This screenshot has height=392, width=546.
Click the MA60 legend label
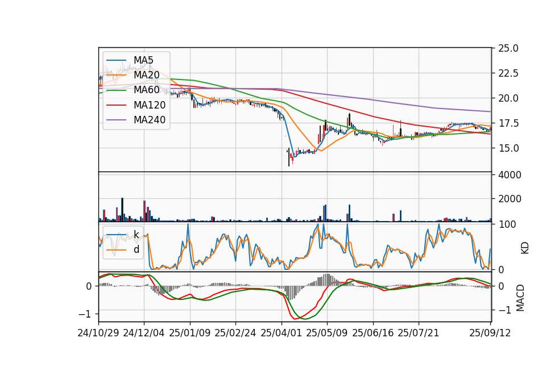(x=146, y=90)
